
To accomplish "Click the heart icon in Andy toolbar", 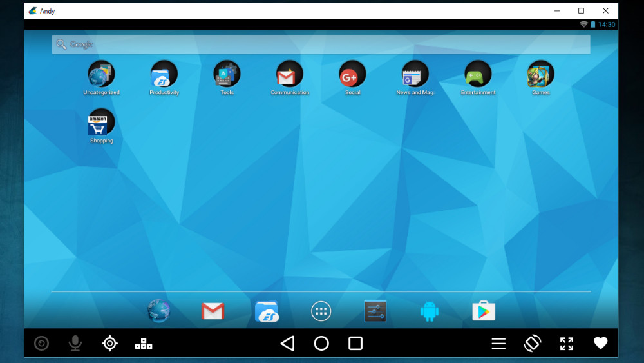I will [600, 343].
